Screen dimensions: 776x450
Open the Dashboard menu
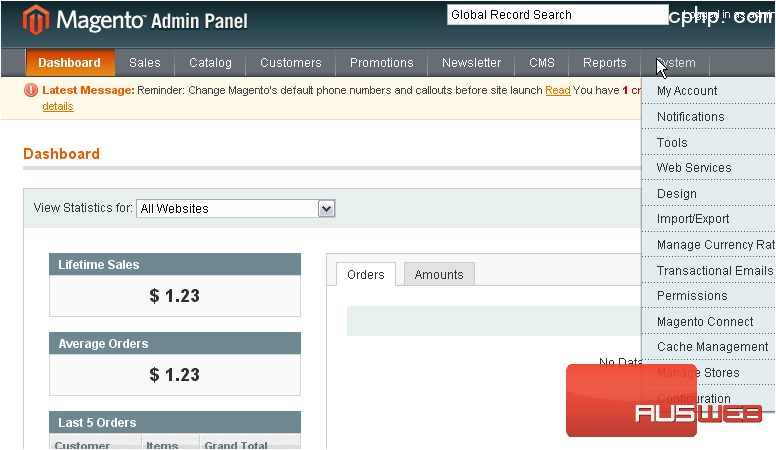pyautogui.click(x=70, y=63)
